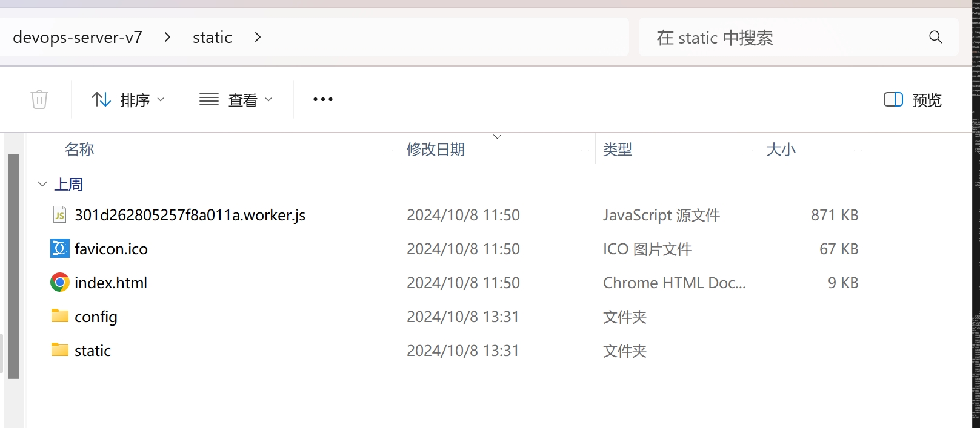980x428 pixels.
Task: Toggle the 预览 preview pane
Action: click(912, 100)
